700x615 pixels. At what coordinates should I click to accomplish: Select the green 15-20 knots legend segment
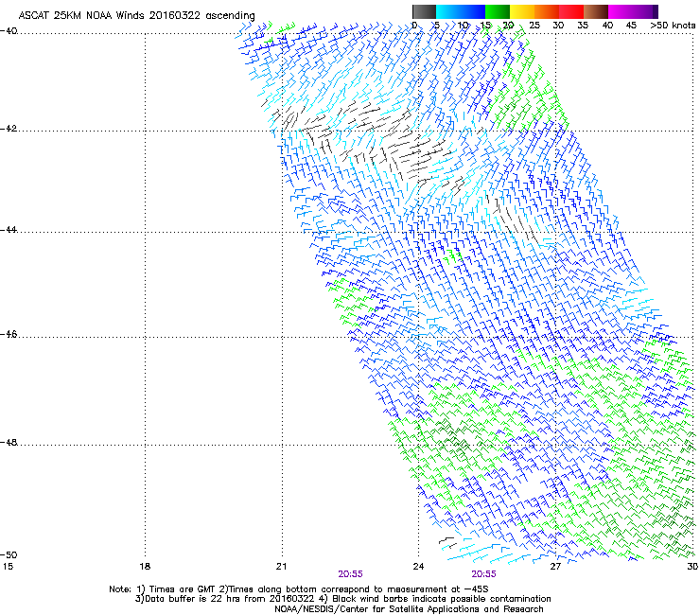[x=498, y=11]
